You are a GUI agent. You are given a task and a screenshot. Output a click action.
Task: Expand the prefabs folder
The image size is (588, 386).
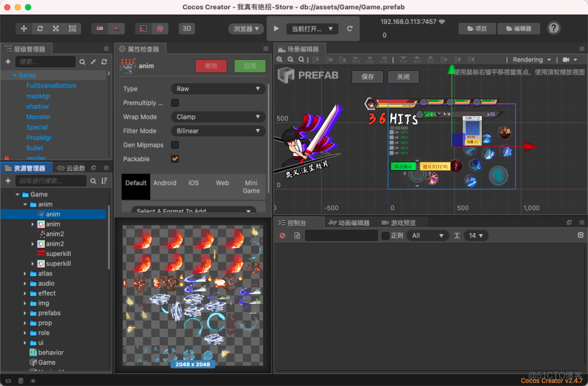tap(25, 313)
